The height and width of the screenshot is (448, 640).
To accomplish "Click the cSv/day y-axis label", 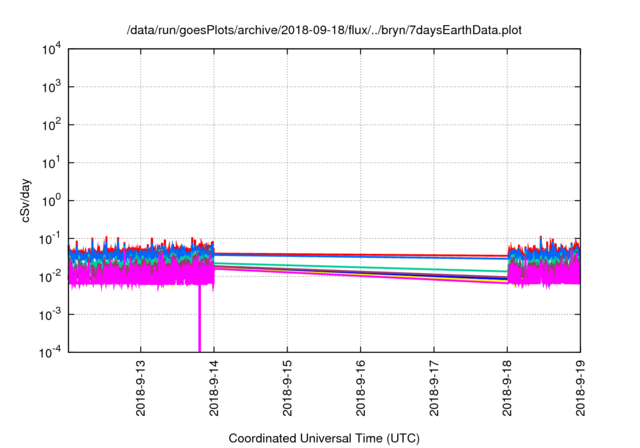I will [x=25, y=200].
